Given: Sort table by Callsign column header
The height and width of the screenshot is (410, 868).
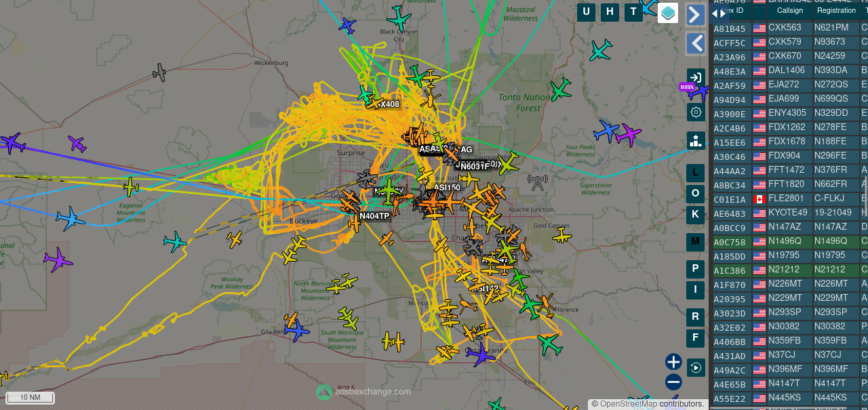Looking at the screenshot, I should tap(790, 11).
